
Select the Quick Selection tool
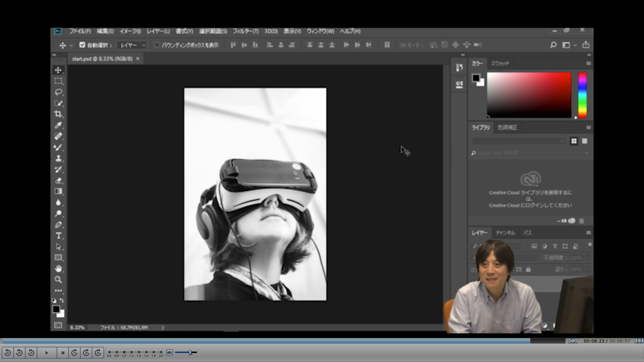click(x=58, y=103)
